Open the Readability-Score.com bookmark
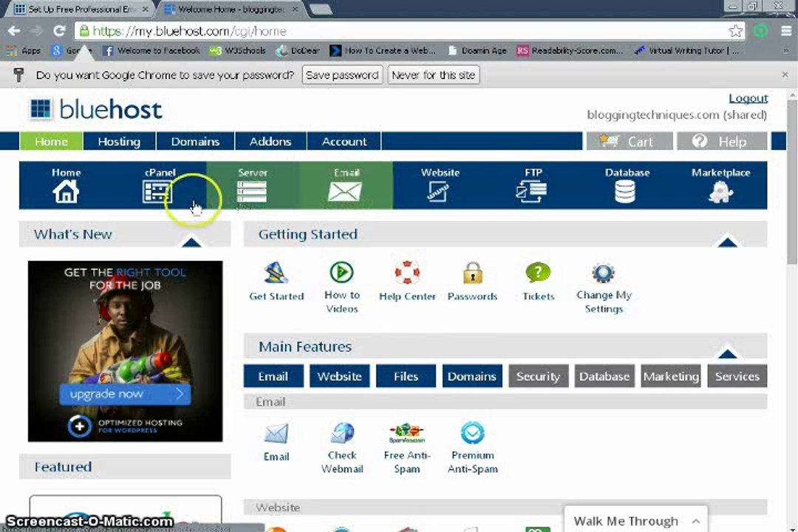The width and height of the screenshot is (798, 532). coord(570,50)
